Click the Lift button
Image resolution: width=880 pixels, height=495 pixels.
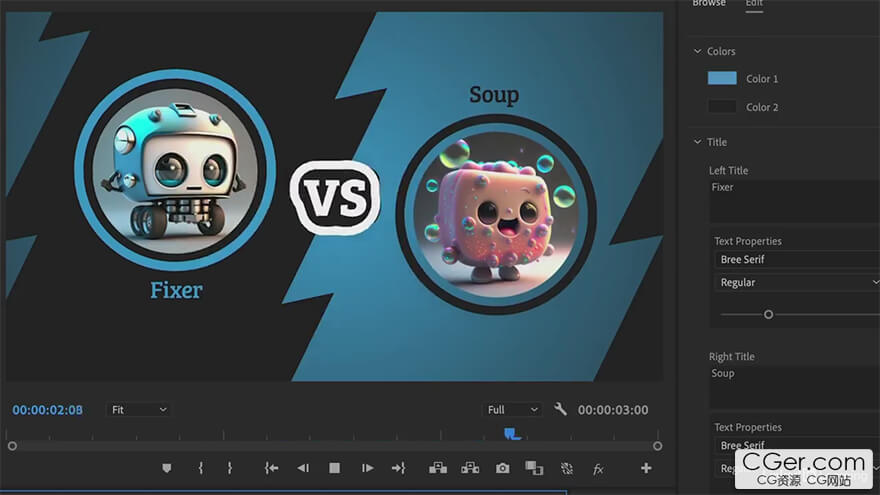tap(438, 468)
